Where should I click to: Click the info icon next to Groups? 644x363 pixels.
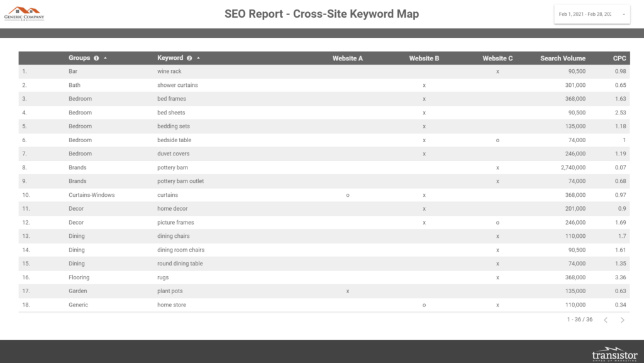pos(96,59)
